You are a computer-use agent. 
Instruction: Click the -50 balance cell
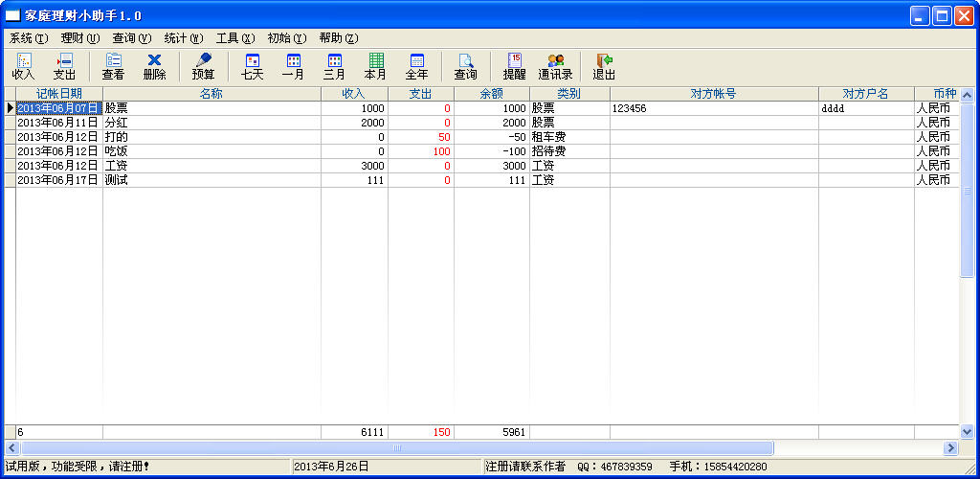492,137
